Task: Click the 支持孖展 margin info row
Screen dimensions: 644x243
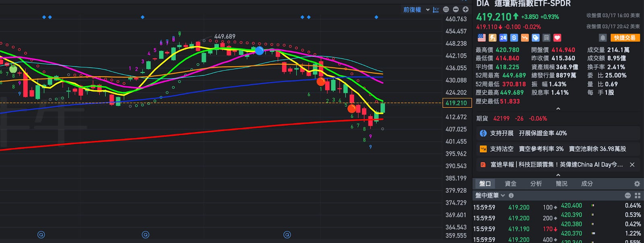Action: click(x=558, y=133)
